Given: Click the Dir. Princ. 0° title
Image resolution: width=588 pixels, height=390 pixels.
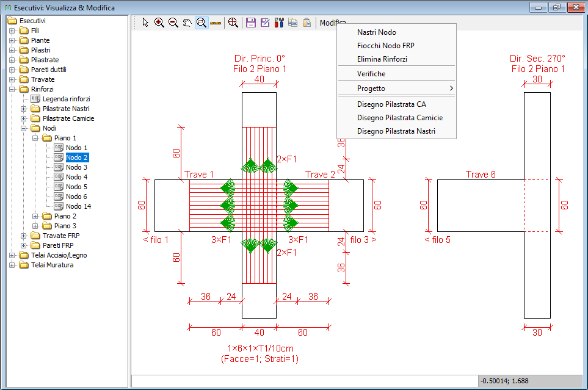Looking at the screenshot, I should click(260, 59).
